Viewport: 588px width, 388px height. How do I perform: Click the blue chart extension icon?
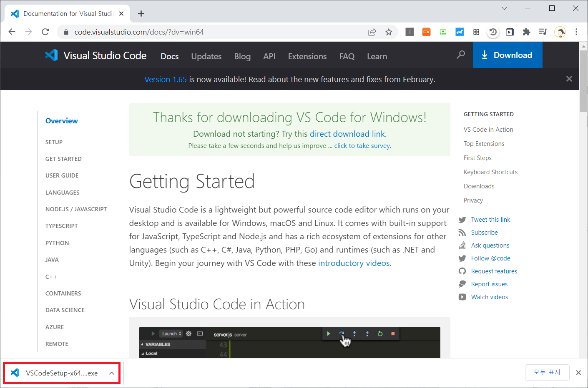[460, 32]
